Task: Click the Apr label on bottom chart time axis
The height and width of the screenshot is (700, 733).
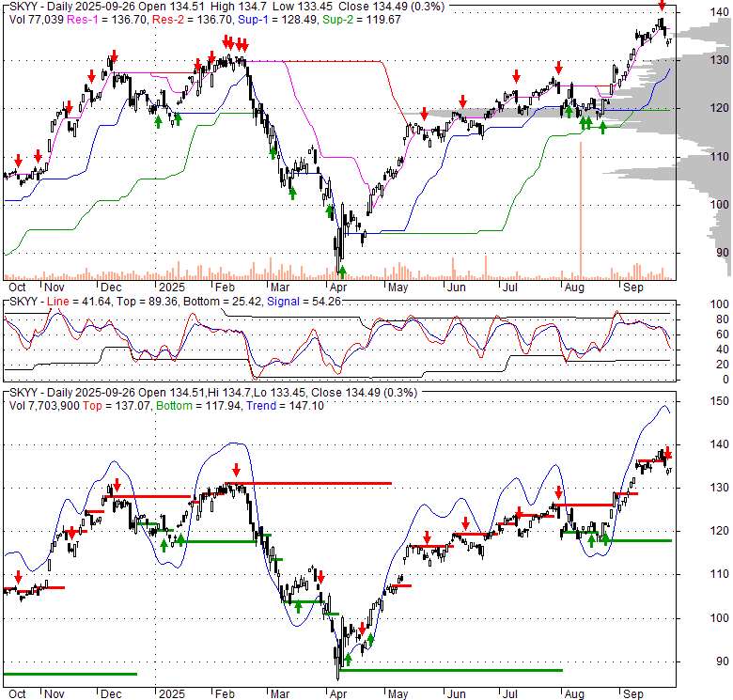Action: click(x=338, y=694)
